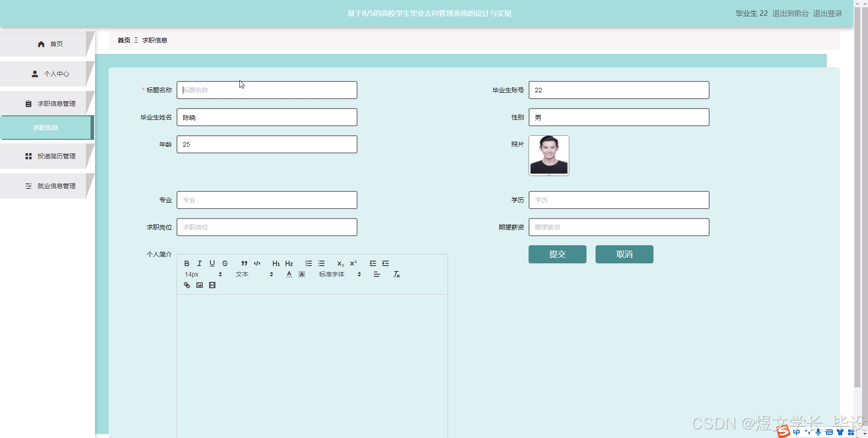Toggle an ordered list

coord(308,263)
